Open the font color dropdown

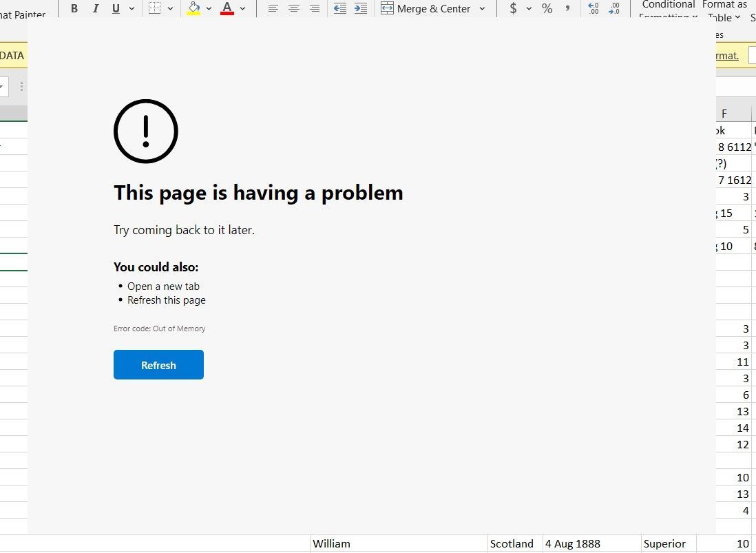pyautogui.click(x=242, y=8)
